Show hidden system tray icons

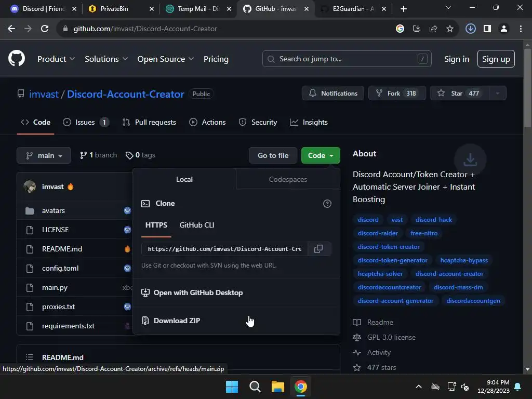coord(419,387)
